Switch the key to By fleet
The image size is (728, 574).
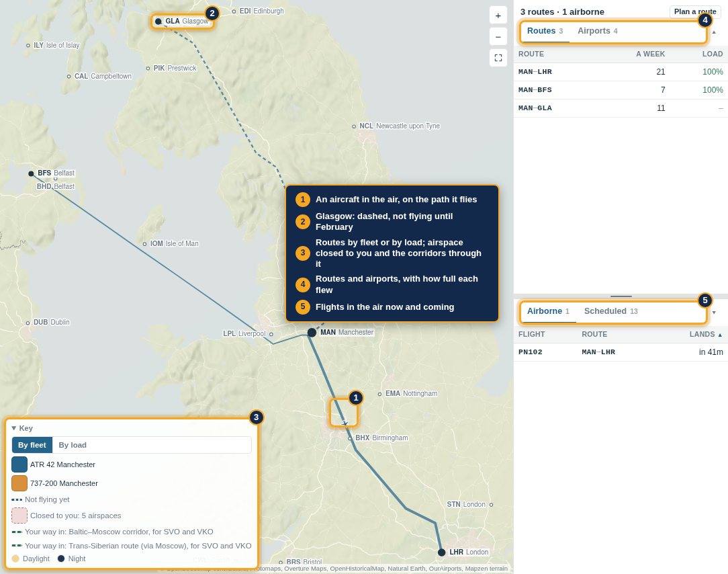pos(32,445)
